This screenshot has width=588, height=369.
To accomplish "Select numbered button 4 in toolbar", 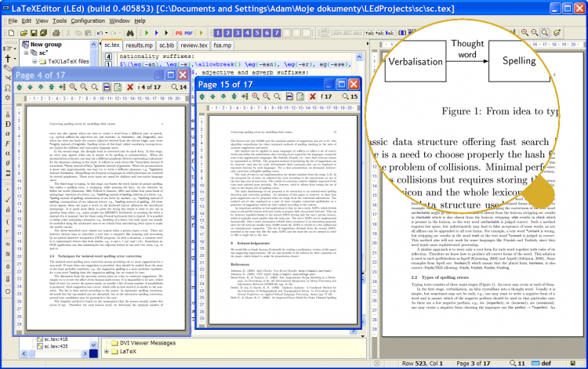I will [x=247, y=33].
